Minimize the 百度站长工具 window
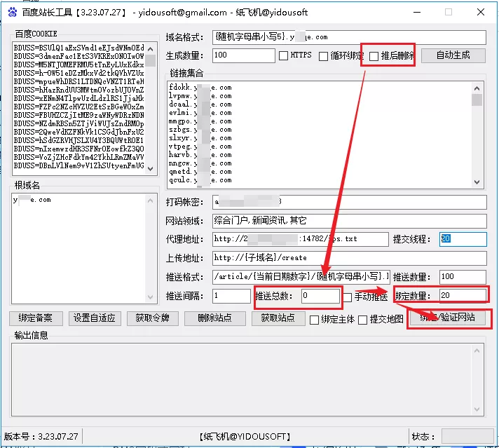The height and width of the screenshot is (448, 499). coord(417,13)
